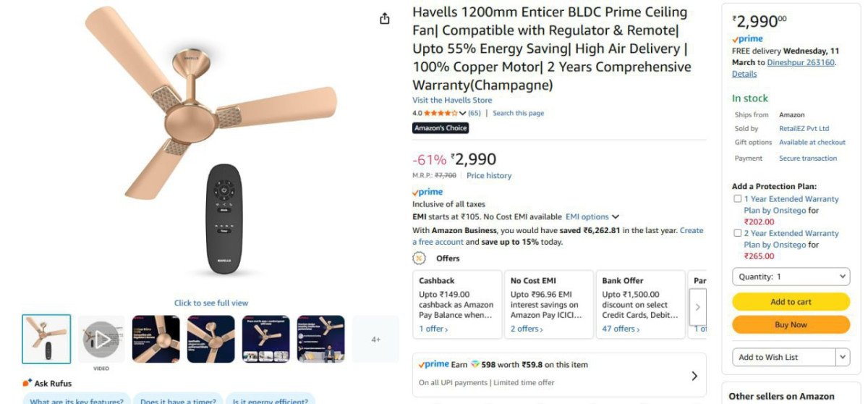Visit the Havells Store link
This screenshot has height=404, width=868.
pyautogui.click(x=452, y=101)
